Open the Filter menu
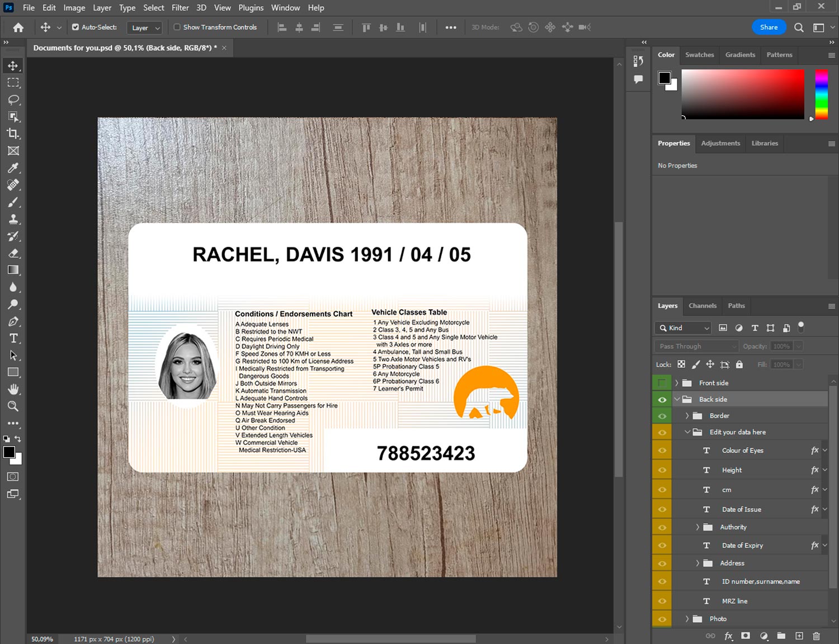The image size is (839, 644). click(x=180, y=8)
